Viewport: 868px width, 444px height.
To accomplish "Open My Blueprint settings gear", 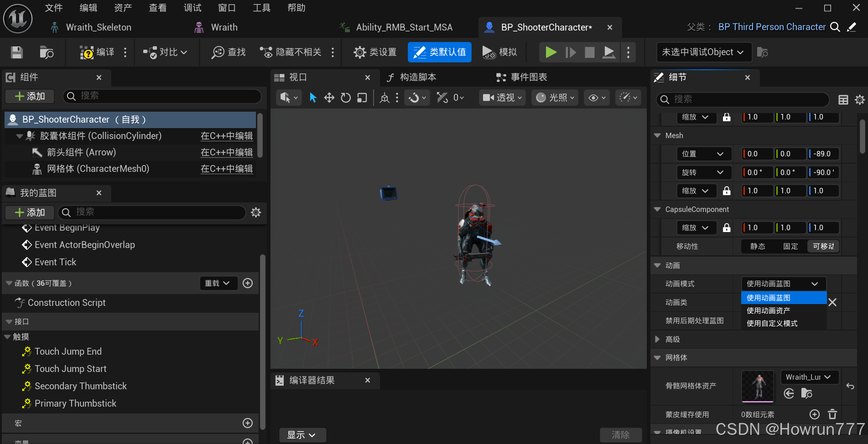I will pos(256,212).
